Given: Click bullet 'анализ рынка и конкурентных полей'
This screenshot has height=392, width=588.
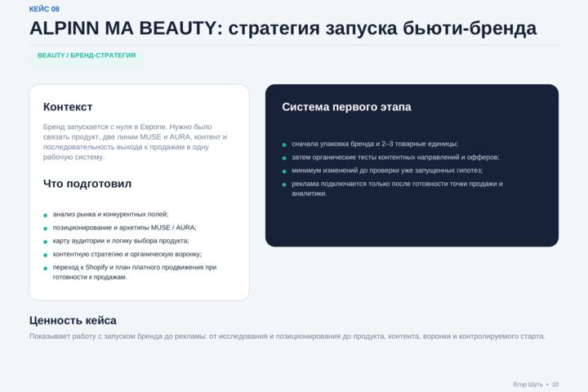Looking at the screenshot, I should 110,214.
